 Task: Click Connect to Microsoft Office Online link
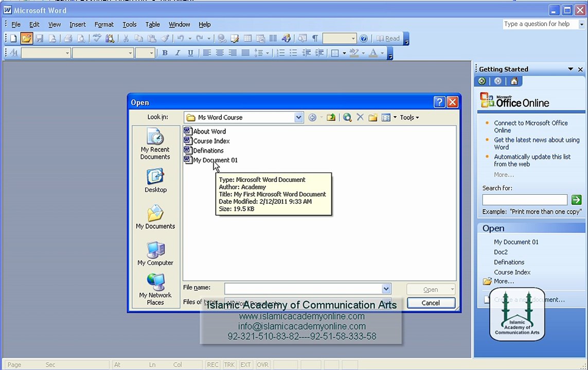point(530,126)
